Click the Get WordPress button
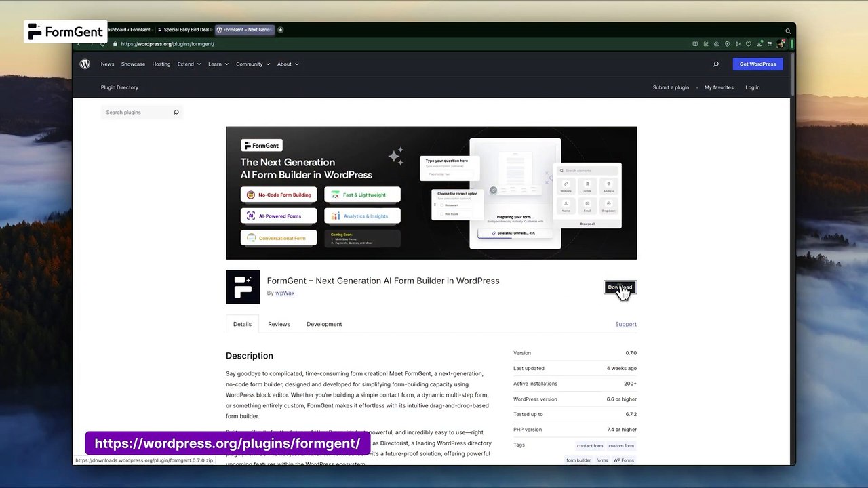Image resolution: width=868 pixels, height=488 pixels. (x=757, y=64)
